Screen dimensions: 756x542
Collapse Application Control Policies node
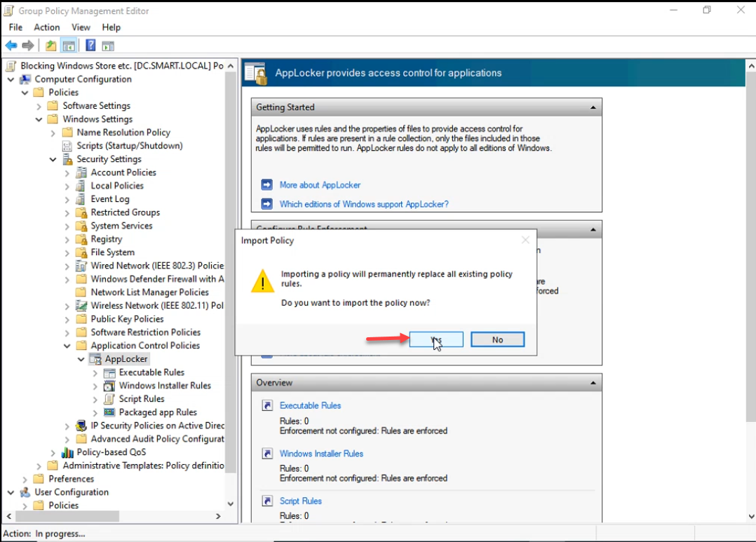(67, 346)
